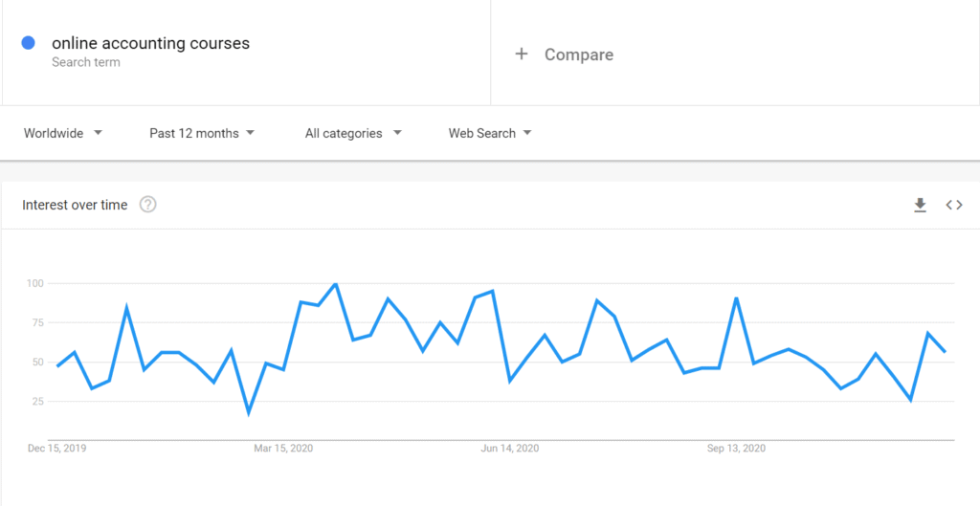The image size is (980, 506).
Task: Click the blue search term color dot
Action: pyautogui.click(x=29, y=42)
